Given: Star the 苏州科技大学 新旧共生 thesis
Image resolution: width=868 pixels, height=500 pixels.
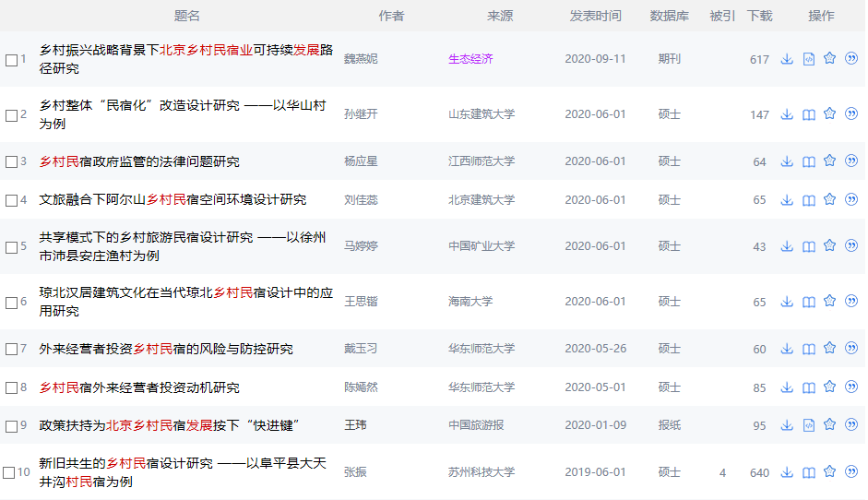Looking at the screenshot, I should point(829,471).
